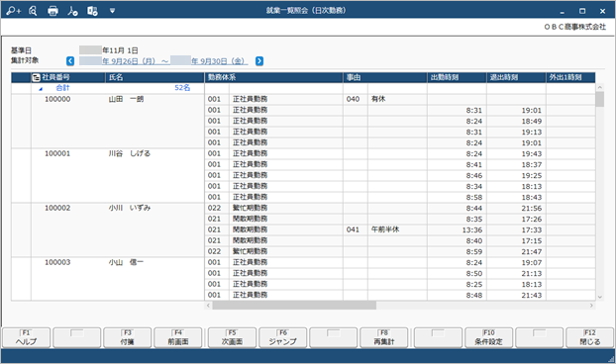
Task: Click the PDF export icon
Action: point(72,11)
